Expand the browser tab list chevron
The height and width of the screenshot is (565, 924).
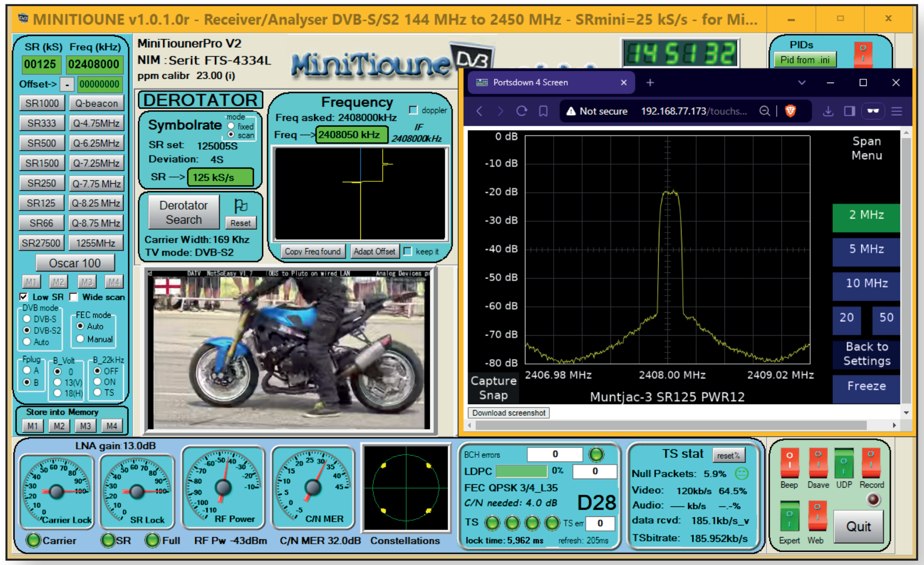[801, 83]
